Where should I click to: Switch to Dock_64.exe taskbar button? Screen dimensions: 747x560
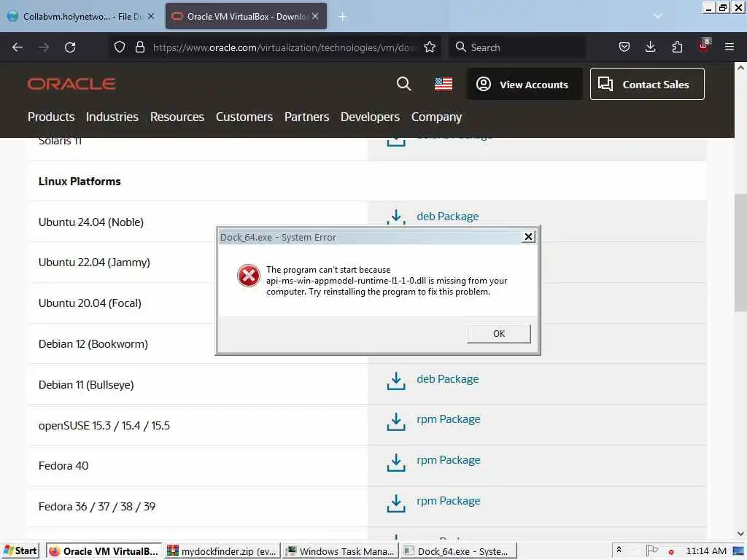tap(458, 551)
